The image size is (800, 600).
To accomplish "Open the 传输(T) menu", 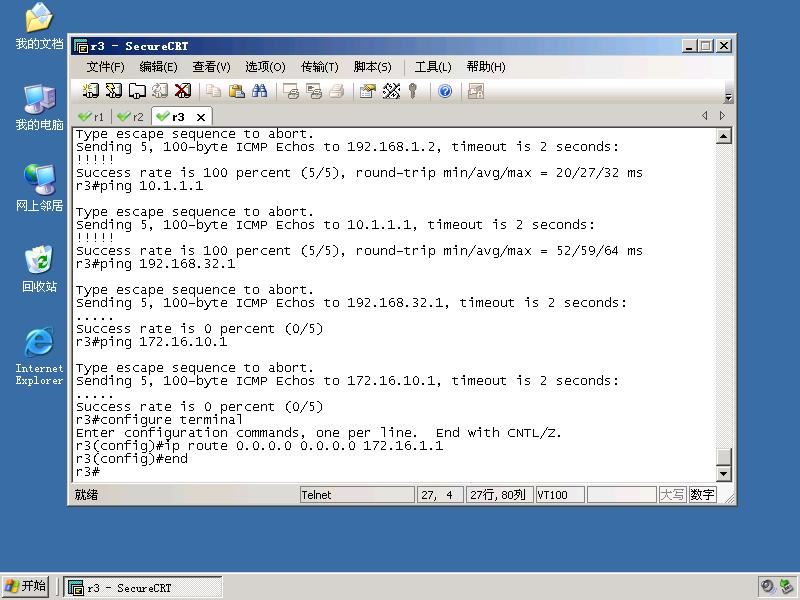I will click(x=319, y=67).
